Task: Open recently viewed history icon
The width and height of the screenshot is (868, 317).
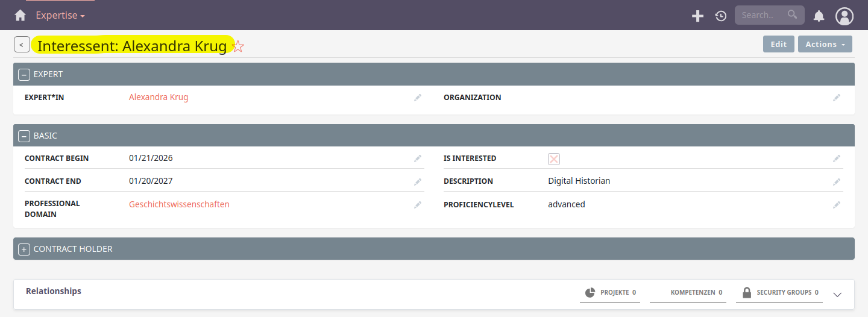Action: pos(721,16)
